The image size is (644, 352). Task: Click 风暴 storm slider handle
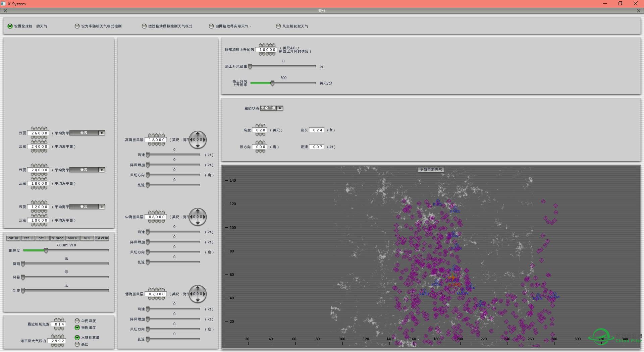(23, 277)
